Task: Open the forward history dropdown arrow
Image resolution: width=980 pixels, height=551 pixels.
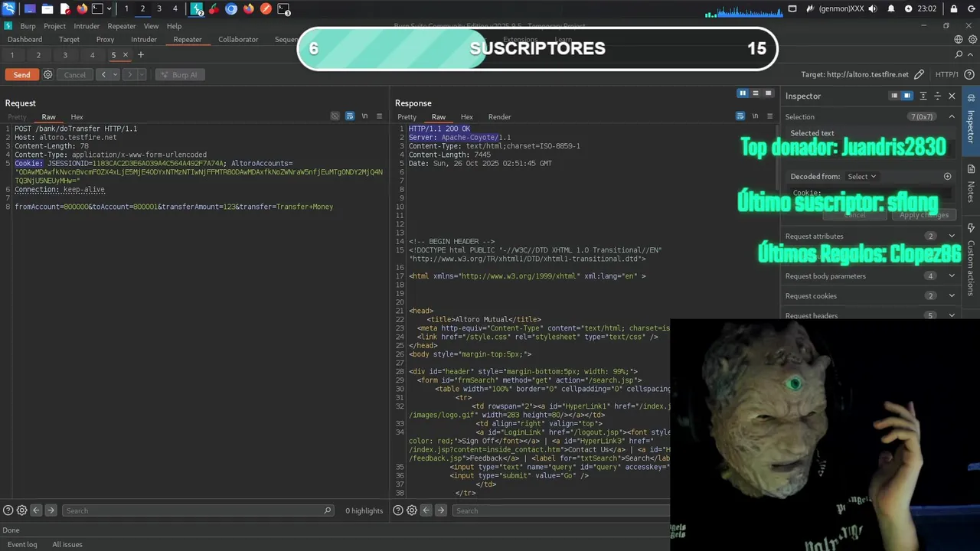Action: coord(141,75)
